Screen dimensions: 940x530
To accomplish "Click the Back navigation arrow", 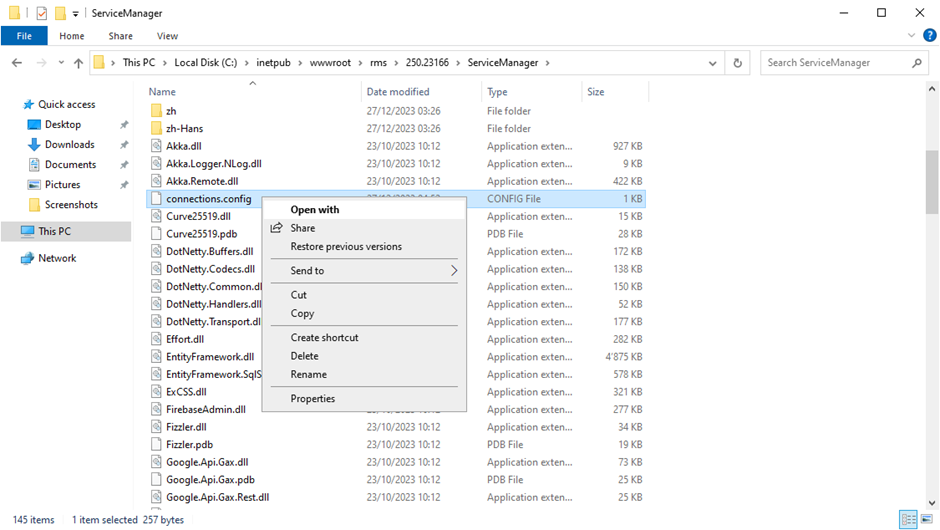I will [x=17, y=62].
